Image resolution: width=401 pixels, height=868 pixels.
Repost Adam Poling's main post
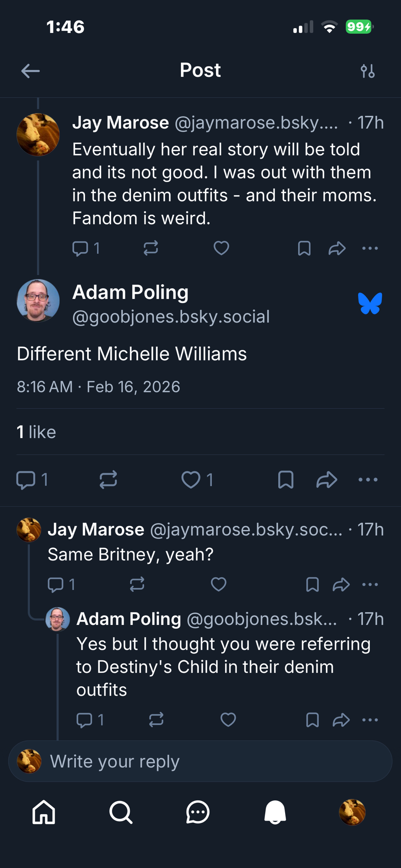tap(108, 480)
